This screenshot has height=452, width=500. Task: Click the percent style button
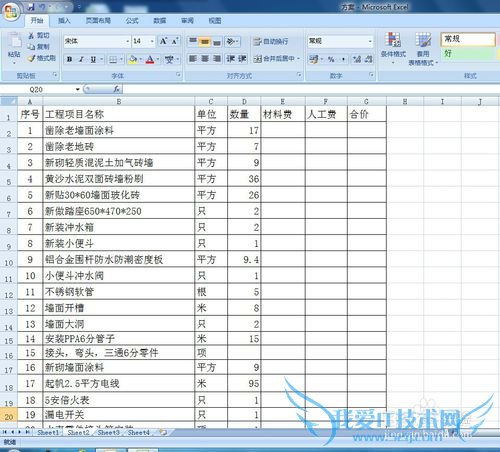(x=331, y=59)
